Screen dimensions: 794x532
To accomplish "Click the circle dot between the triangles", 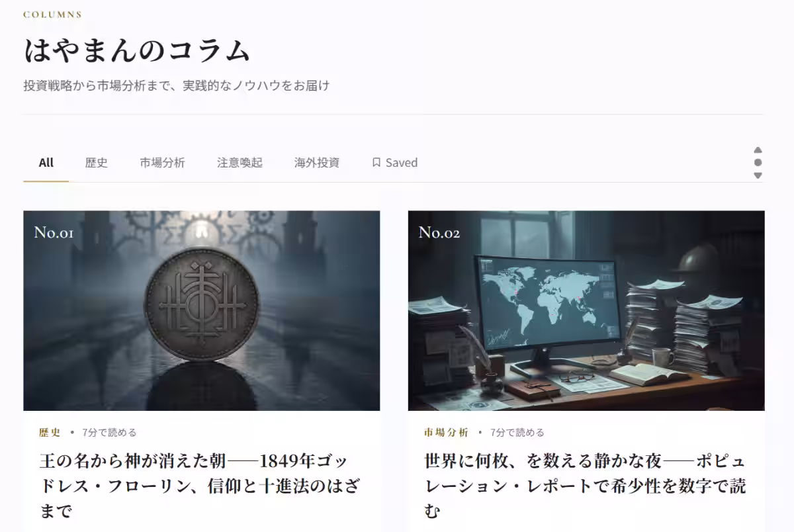I will (x=758, y=163).
